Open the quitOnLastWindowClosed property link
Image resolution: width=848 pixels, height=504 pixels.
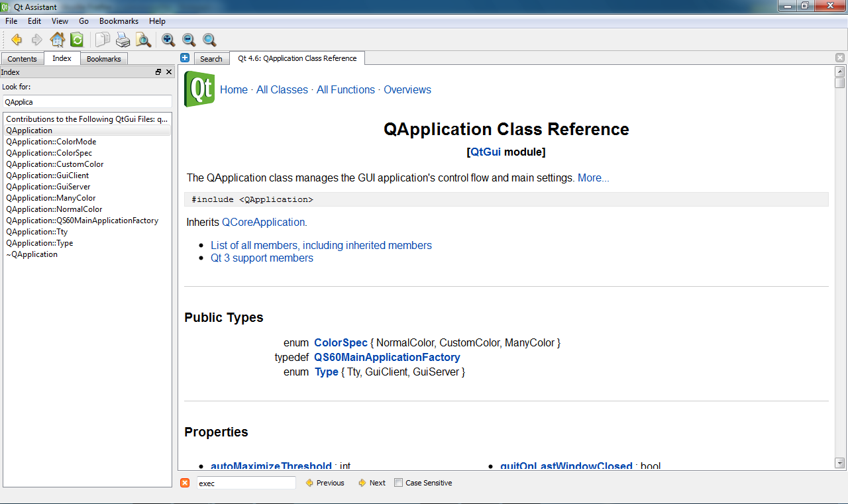[566, 466]
